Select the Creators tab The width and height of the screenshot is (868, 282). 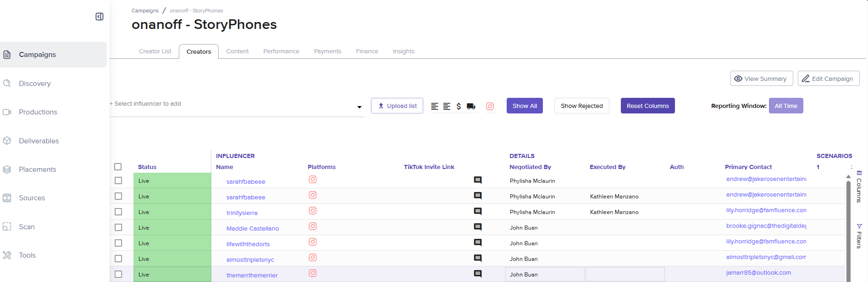(199, 51)
